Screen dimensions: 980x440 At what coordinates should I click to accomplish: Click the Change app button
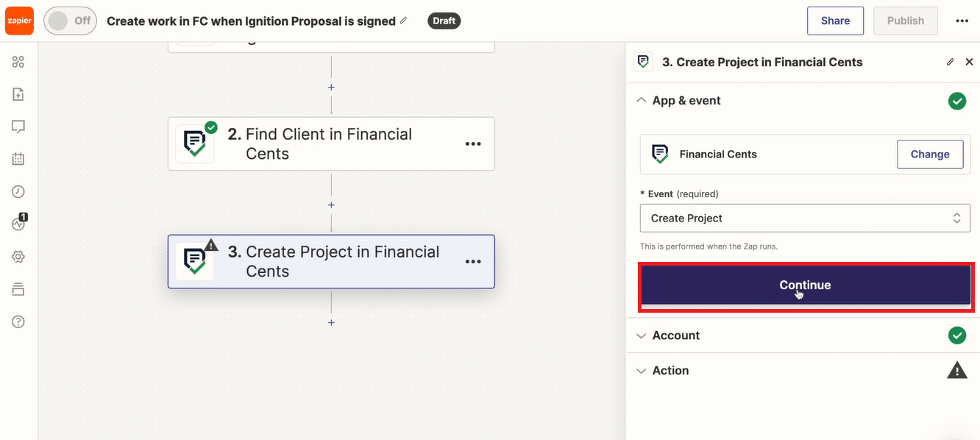pyautogui.click(x=930, y=155)
